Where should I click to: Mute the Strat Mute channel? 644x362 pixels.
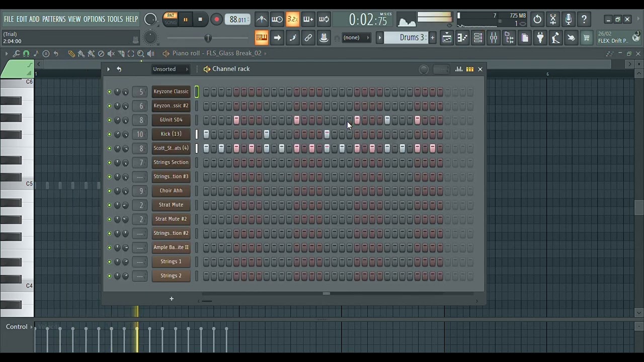click(109, 205)
